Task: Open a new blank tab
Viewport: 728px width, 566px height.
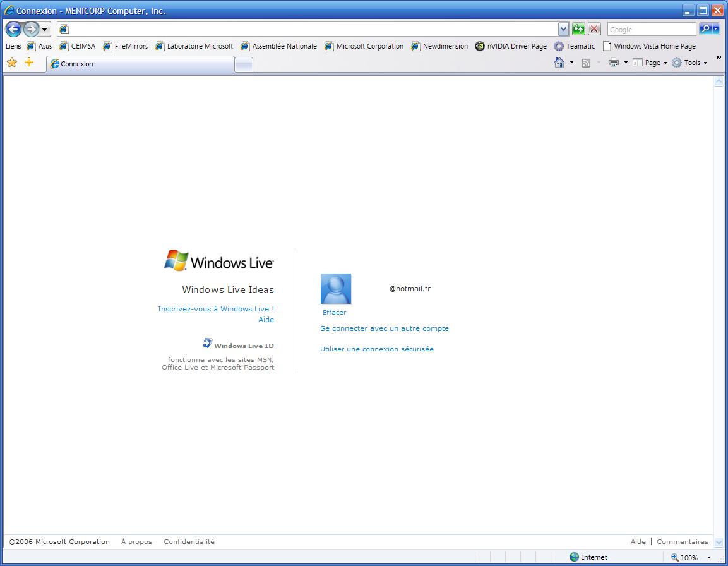Action: (244, 64)
